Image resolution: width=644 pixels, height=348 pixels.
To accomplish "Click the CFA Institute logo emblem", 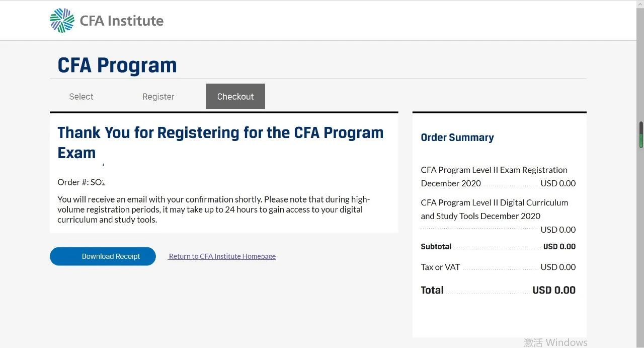I will click(62, 21).
